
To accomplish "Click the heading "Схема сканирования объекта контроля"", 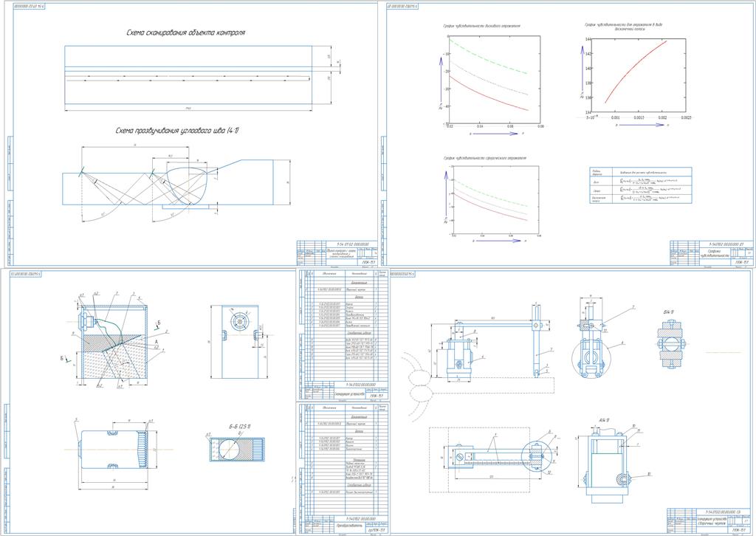I will [185, 32].
